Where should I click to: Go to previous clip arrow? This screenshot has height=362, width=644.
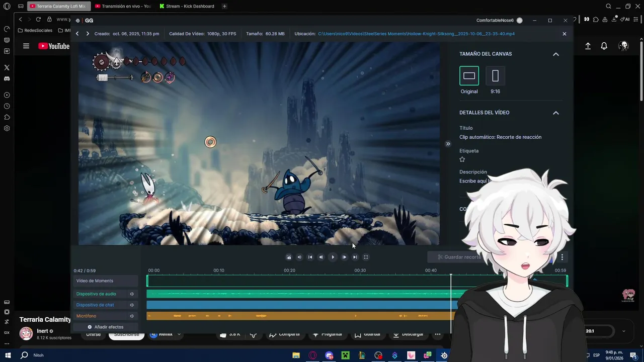point(77,34)
